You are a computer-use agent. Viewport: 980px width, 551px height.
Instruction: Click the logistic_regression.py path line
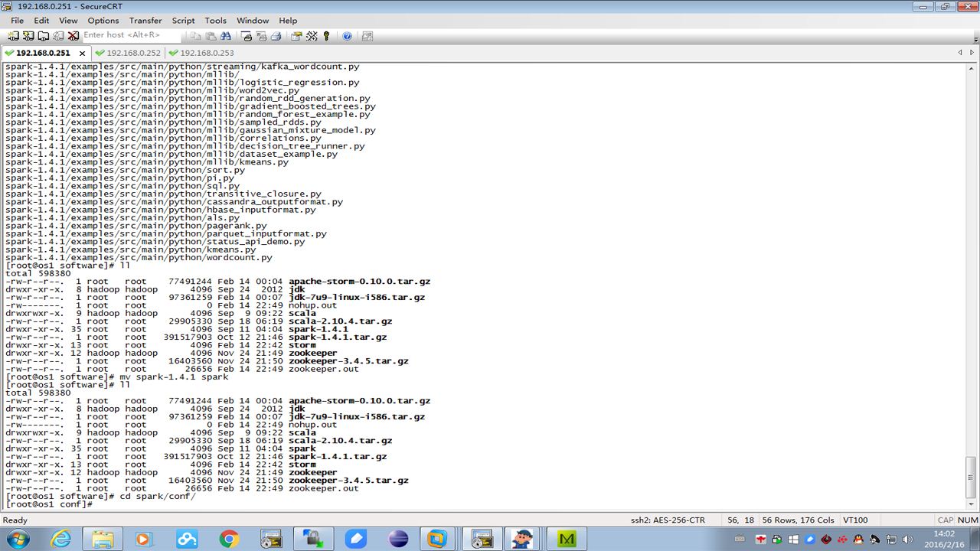182,83
